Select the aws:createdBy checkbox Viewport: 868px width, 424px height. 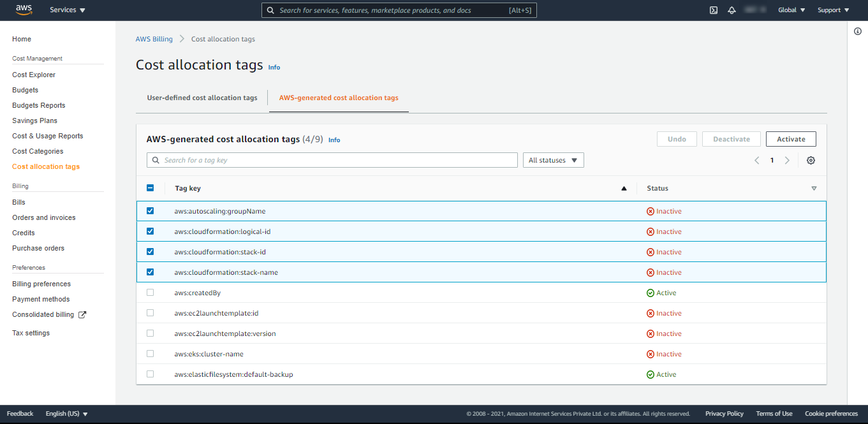151,293
